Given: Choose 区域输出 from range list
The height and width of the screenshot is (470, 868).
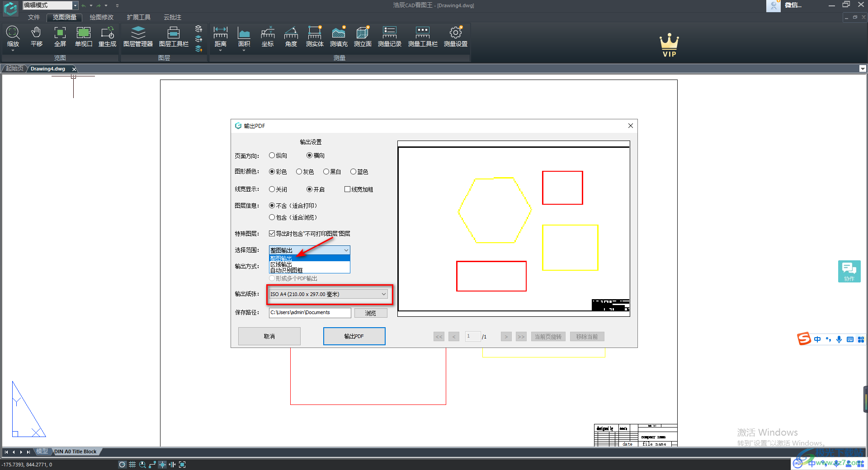Looking at the screenshot, I should point(310,264).
